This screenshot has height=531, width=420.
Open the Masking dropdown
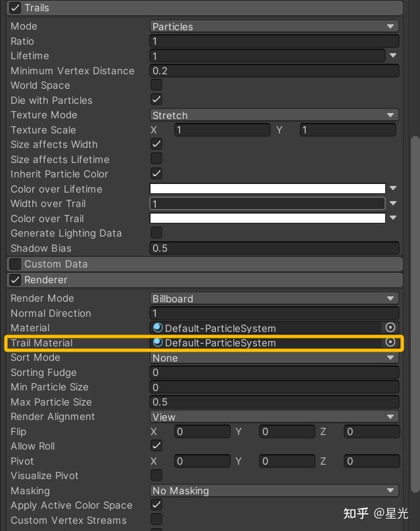274,490
